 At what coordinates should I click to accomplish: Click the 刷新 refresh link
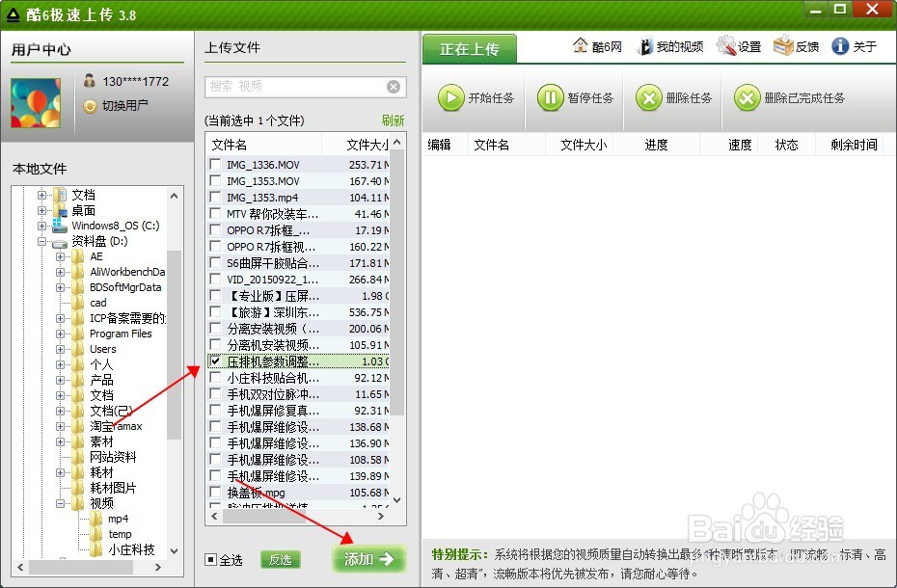tap(393, 120)
